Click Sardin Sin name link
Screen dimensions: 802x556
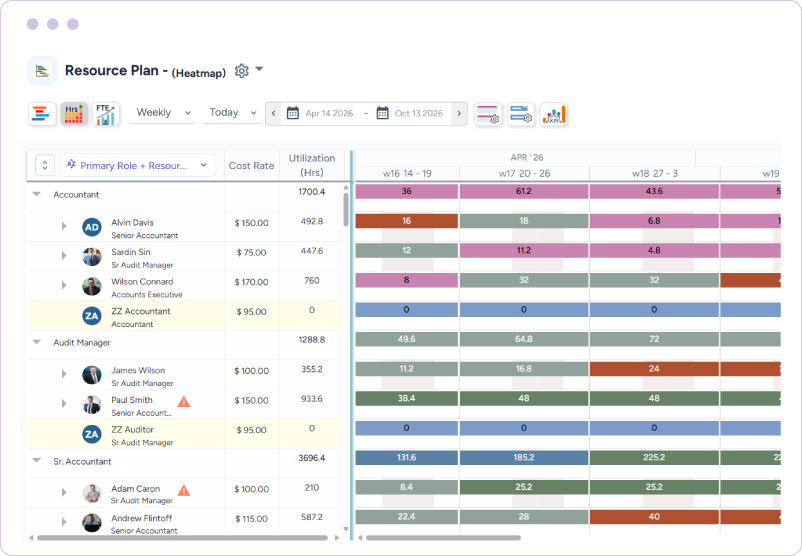pos(131,252)
